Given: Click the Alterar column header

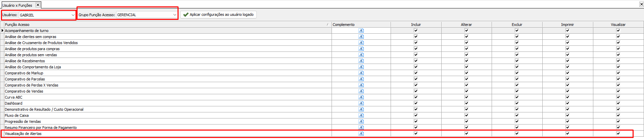Looking at the screenshot, I should [466, 25].
